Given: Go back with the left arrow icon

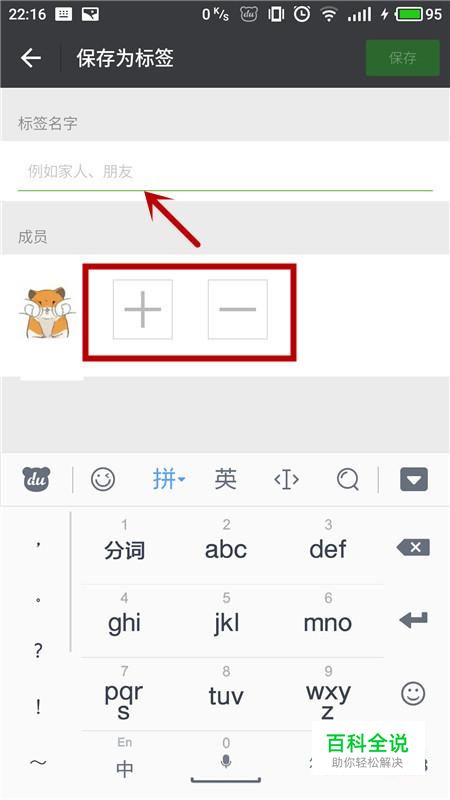Looking at the screenshot, I should pos(31,58).
